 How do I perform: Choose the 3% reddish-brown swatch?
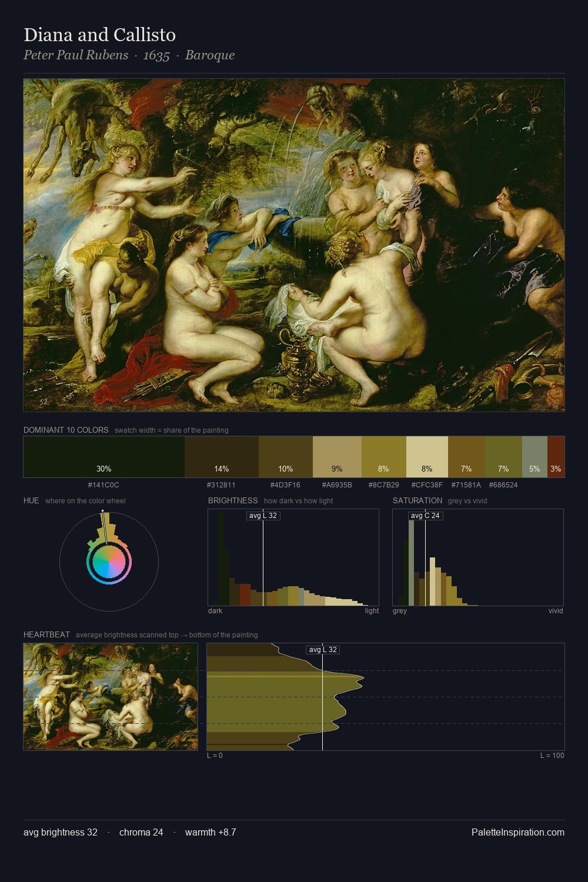click(x=556, y=457)
